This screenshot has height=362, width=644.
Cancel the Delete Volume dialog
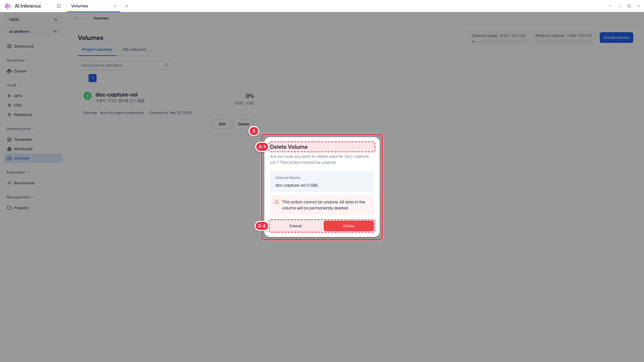296,226
